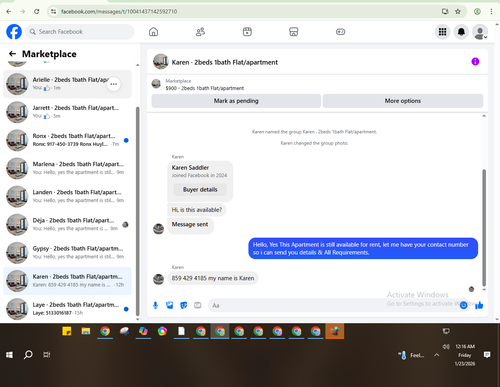This screenshot has height=387, width=500.
Task: Click Karen's message with phone number
Action: [213, 278]
